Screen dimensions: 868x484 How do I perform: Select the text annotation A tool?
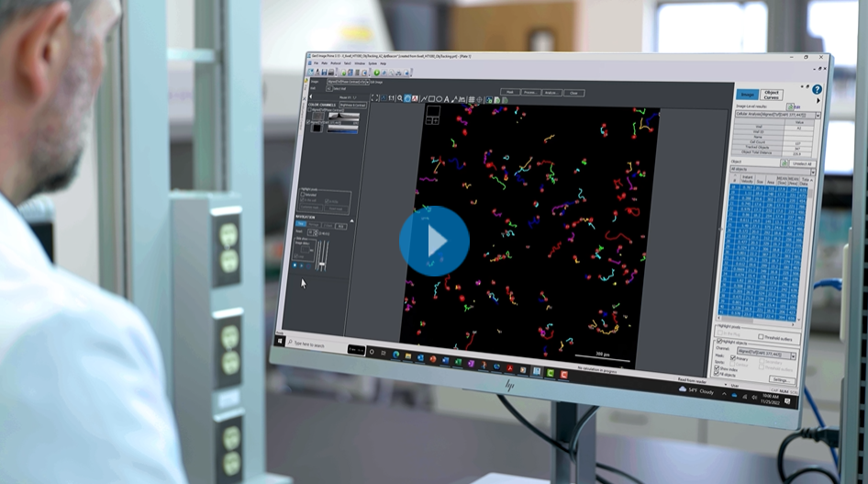coord(446,100)
